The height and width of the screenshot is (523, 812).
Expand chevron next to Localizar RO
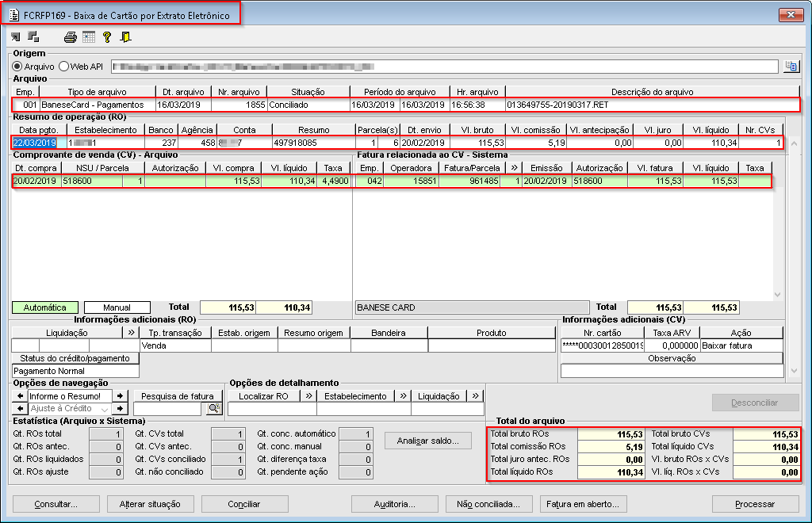308,395
